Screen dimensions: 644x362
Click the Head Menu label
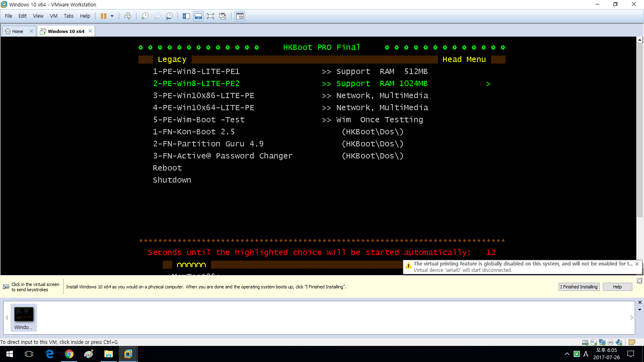point(464,60)
